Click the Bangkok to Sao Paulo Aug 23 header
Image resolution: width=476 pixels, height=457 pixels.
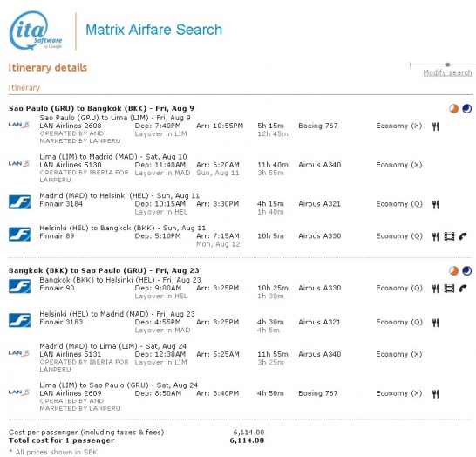[104, 270]
